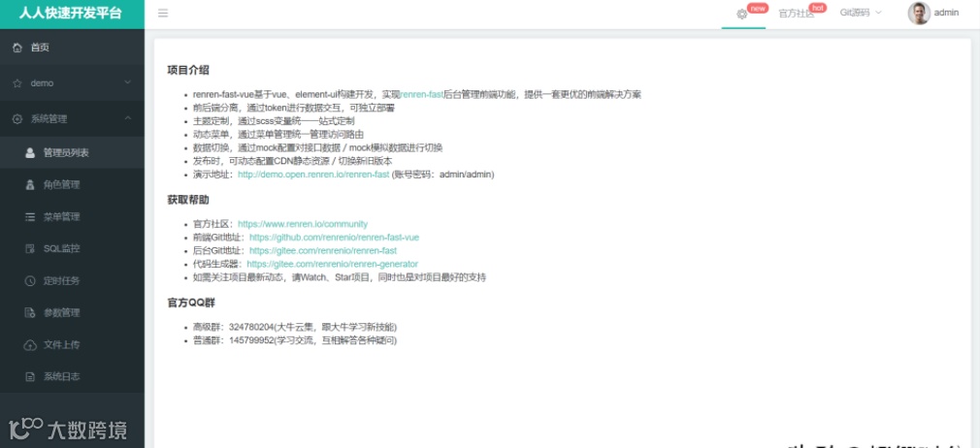Open the gitee renren-generator link
The height and width of the screenshot is (448, 980).
click(x=333, y=264)
